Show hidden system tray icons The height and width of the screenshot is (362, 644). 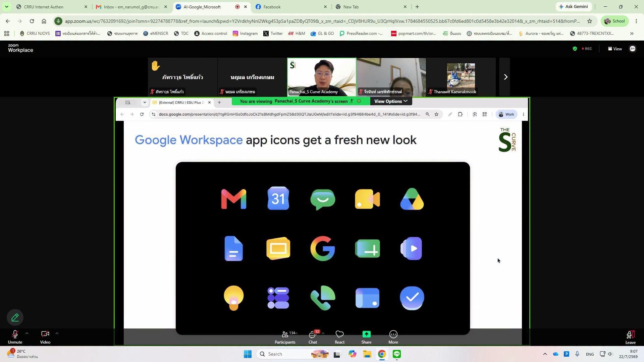point(545,354)
